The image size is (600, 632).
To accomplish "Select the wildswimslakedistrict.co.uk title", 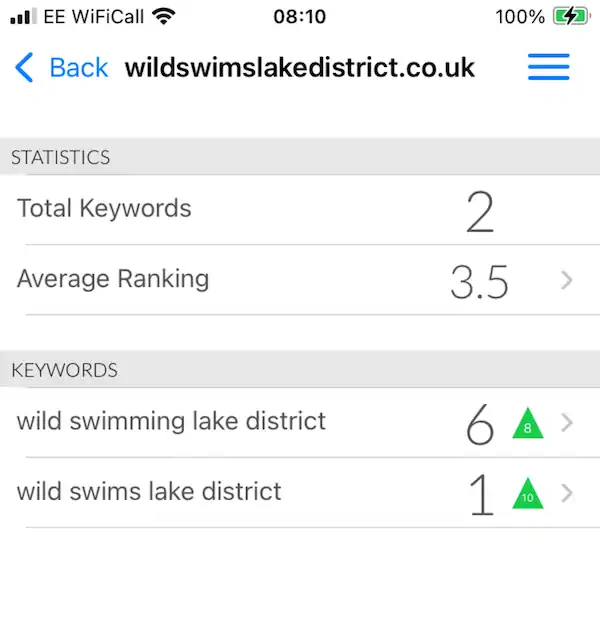I will (x=299, y=68).
